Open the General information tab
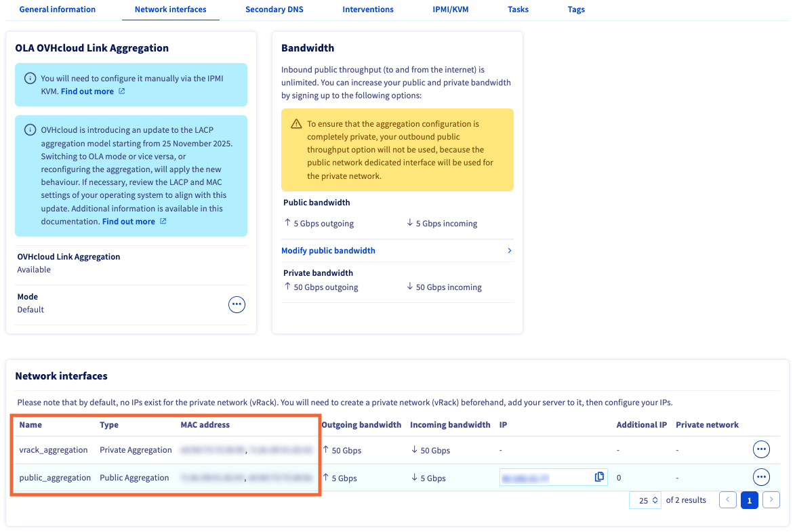The width and height of the screenshot is (795, 532). [x=58, y=9]
